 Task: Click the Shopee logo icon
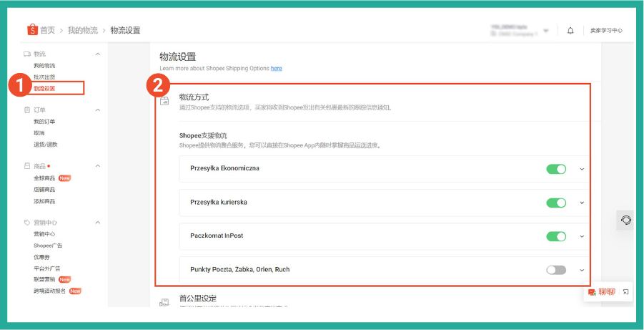click(32, 29)
